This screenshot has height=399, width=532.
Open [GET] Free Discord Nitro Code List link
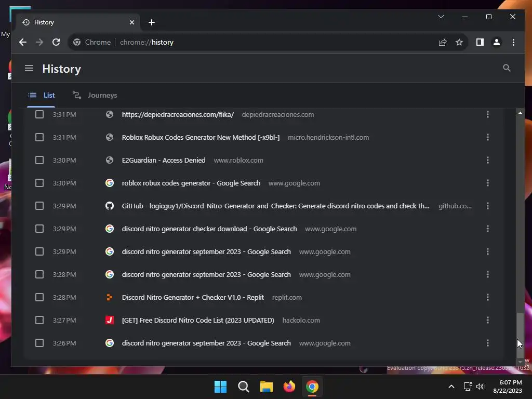click(x=198, y=320)
